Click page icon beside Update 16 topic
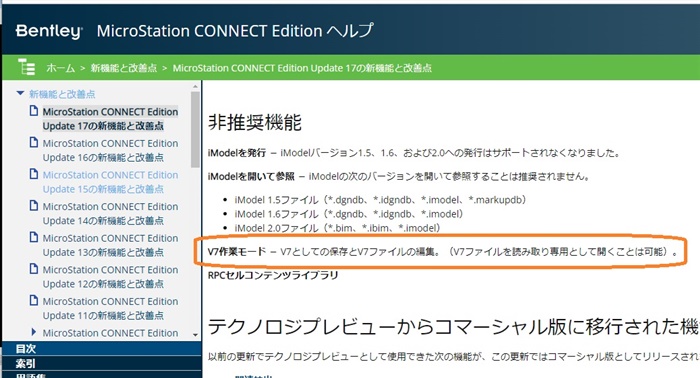 pos(33,142)
